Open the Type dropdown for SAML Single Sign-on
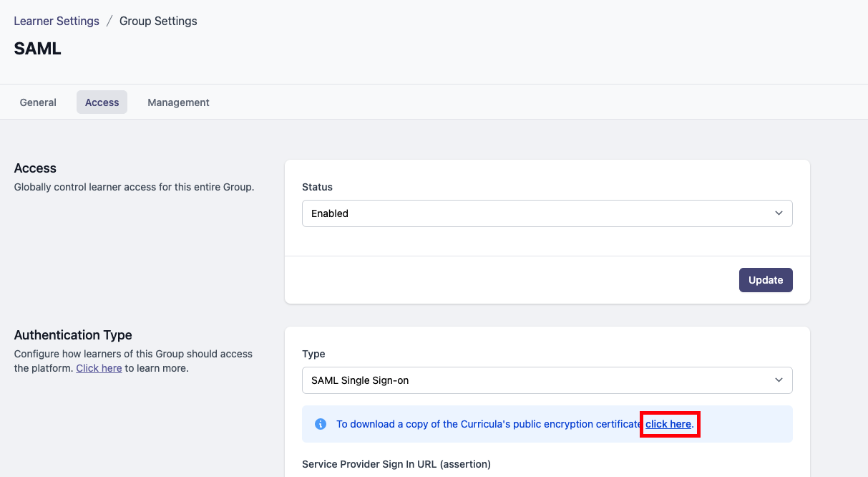Screen dimensions: 868x477 pos(547,380)
